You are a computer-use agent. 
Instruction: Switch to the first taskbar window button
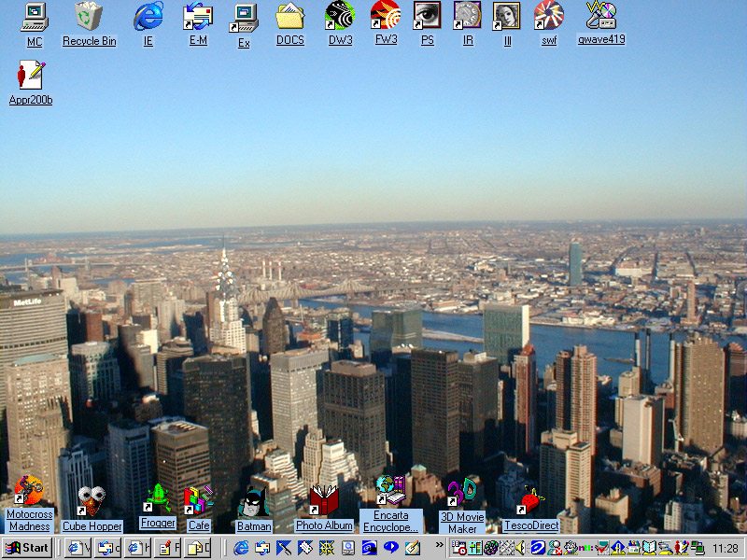pyautogui.click(x=78, y=548)
